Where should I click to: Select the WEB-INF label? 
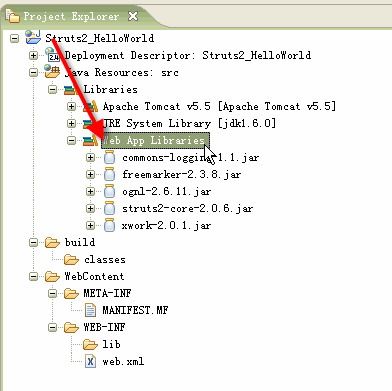tap(104, 327)
